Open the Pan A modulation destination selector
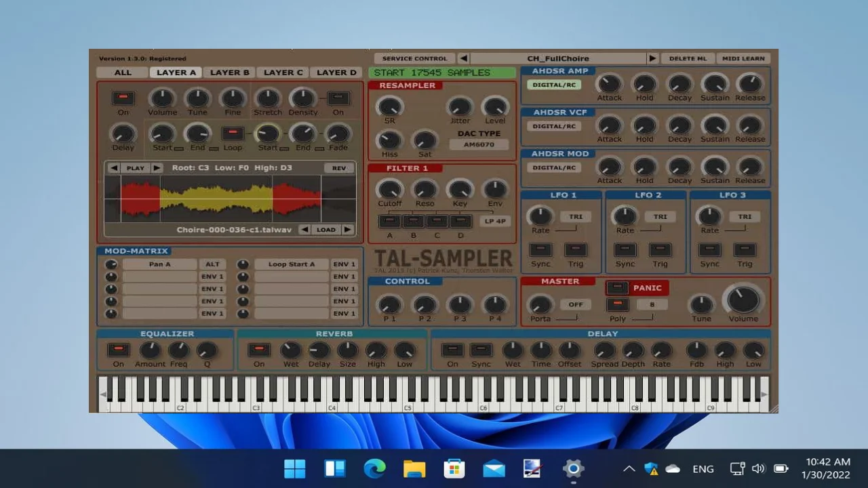This screenshot has height=488, width=868. point(160,264)
